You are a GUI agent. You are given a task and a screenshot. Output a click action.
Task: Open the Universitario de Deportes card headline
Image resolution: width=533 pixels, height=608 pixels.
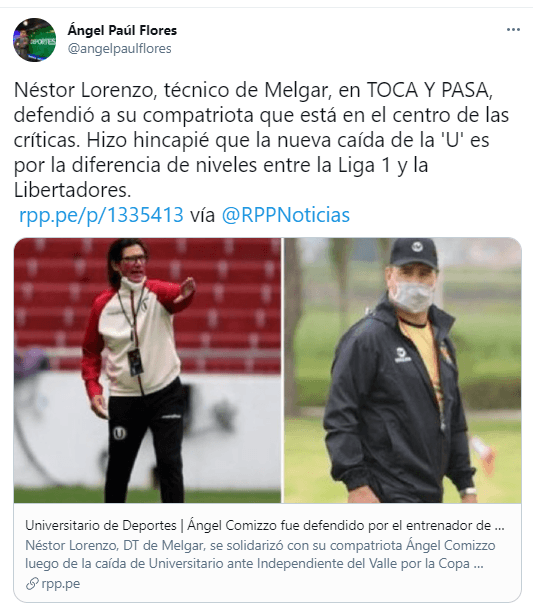(265, 525)
